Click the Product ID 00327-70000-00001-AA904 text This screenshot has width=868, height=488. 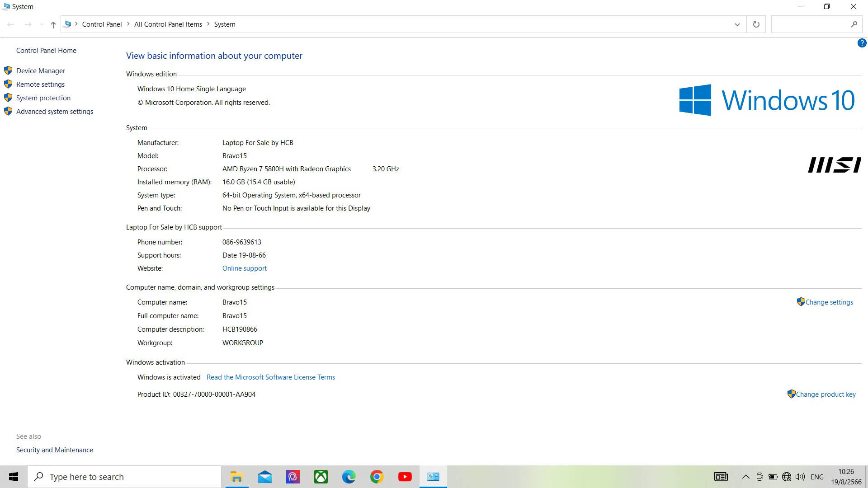(x=214, y=394)
